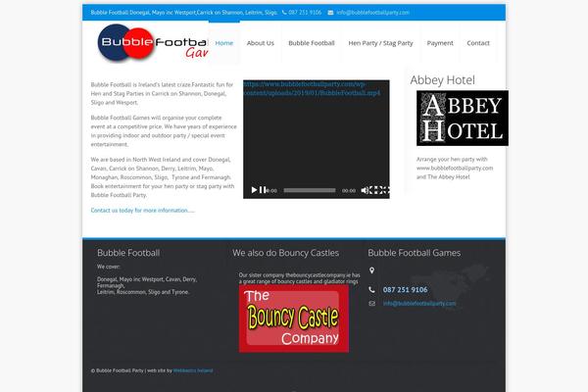The height and width of the screenshot is (392, 588).
Task: Click the map pin icon in footer
Action: coord(371,270)
